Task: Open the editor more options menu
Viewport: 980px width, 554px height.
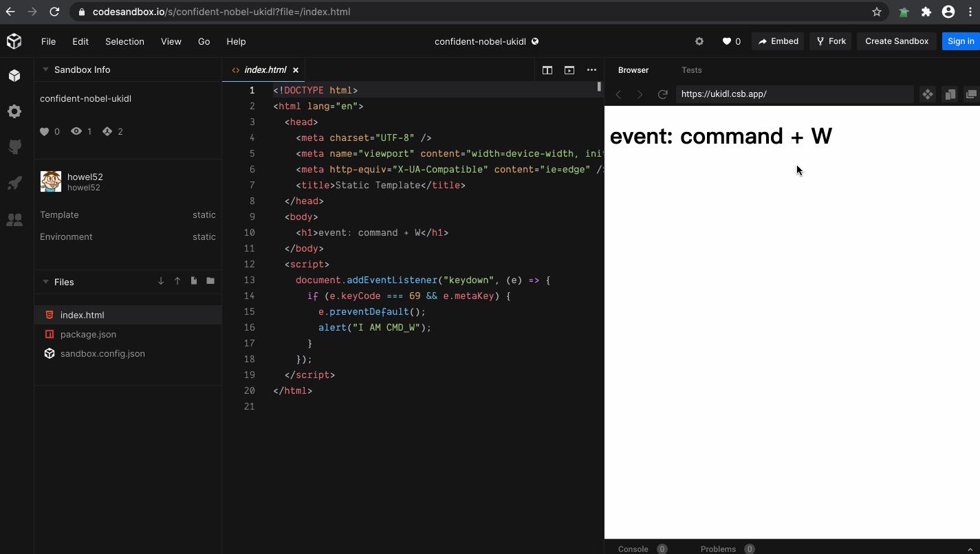Action: (x=591, y=70)
